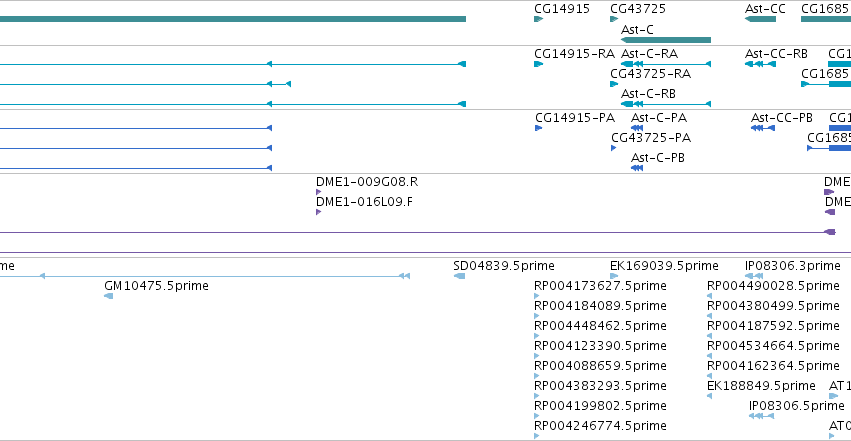Select the IP08306.5prime EST label

point(797,406)
